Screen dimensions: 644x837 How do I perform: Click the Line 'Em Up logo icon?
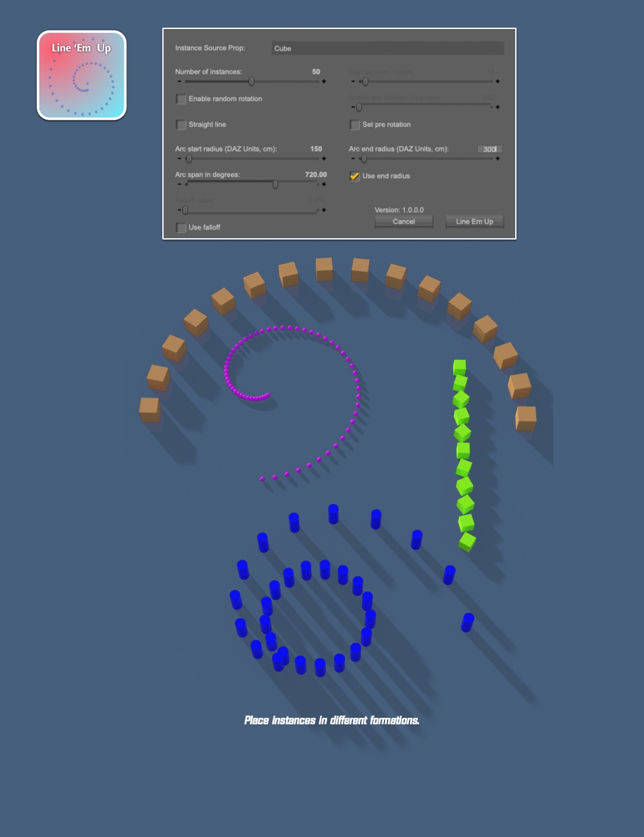pos(82,75)
